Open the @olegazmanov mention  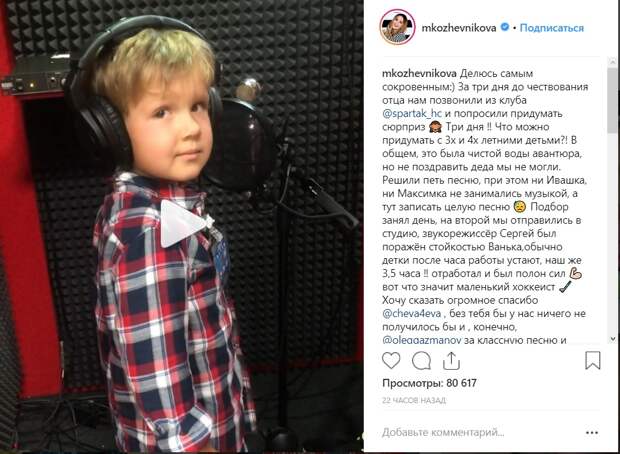point(422,340)
